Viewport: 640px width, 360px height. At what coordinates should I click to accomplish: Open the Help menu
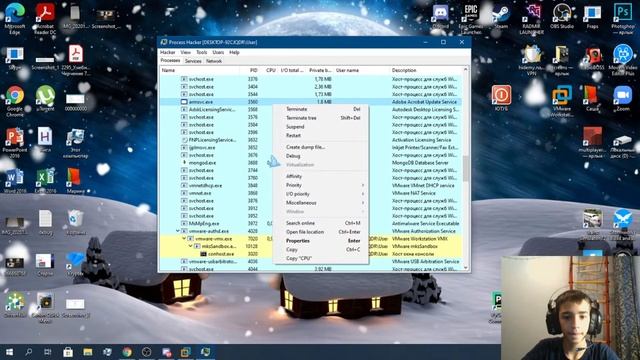[x=234, y=52]
